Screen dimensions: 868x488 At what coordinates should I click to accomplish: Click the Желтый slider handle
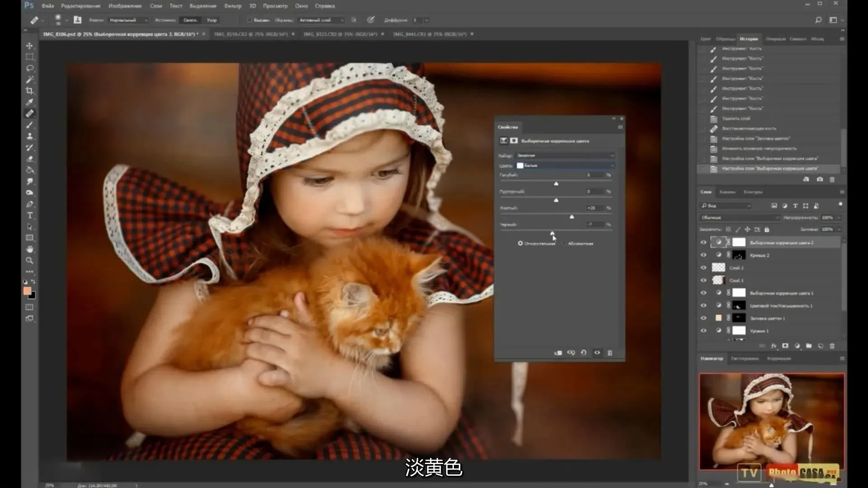[572, 217]
